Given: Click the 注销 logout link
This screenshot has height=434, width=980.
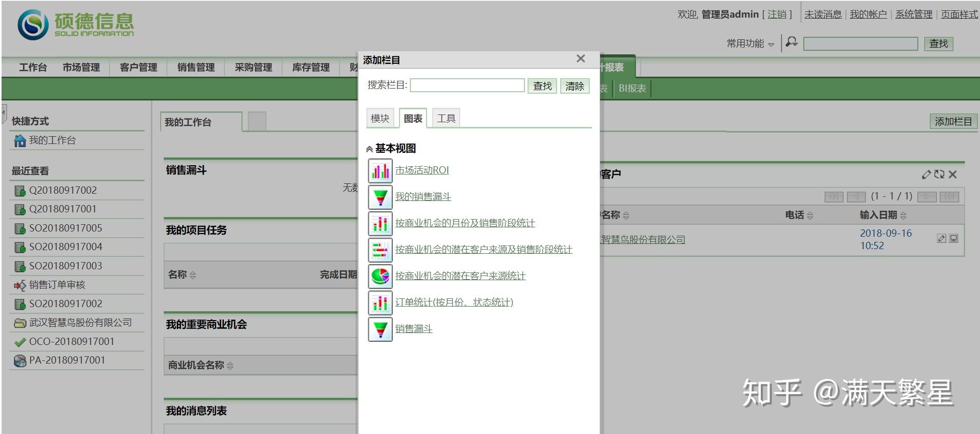Looking at the screenshot, I should (x=777, y=15).
